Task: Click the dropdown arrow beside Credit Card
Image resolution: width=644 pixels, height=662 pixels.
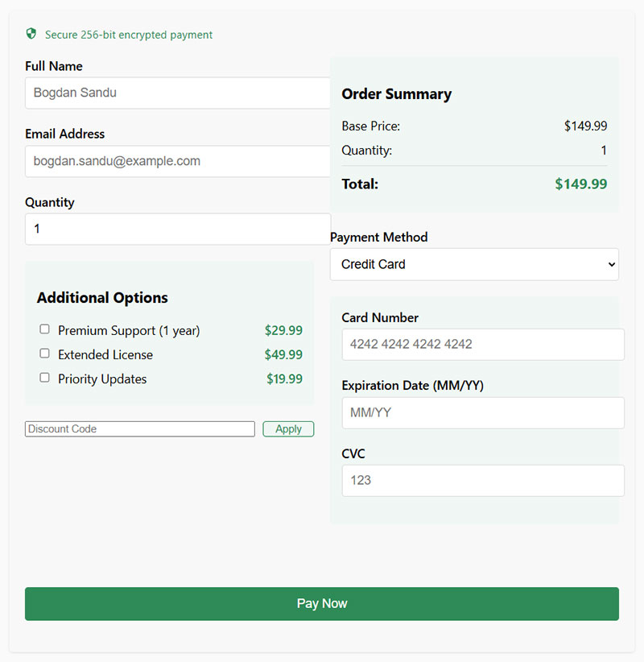Action: pyautogui.click(x=612, y=265)
